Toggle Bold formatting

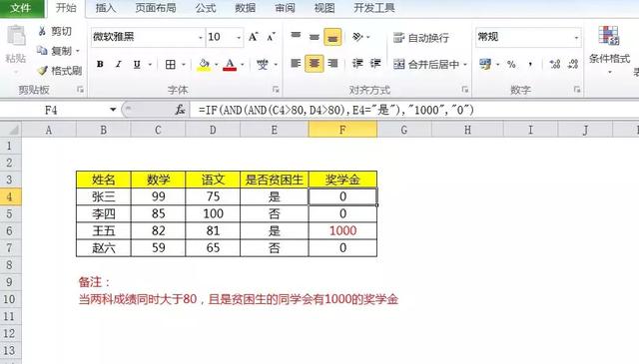coord(100,64)
